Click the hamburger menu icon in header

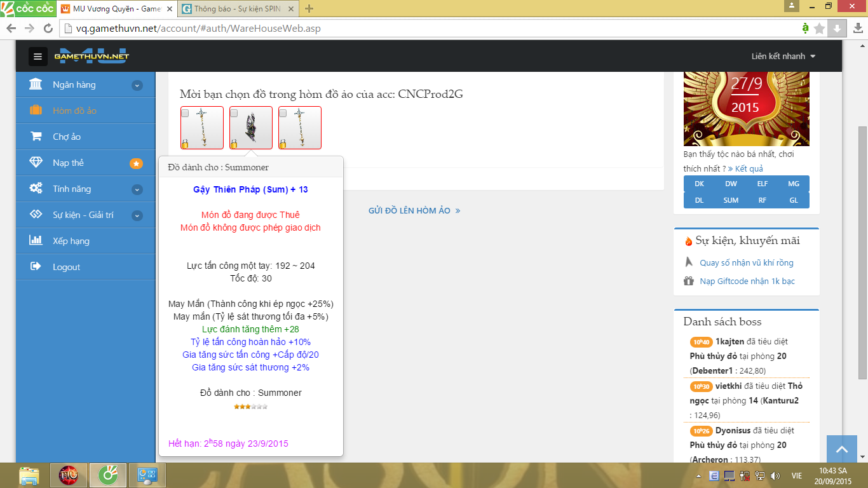[37, 57]
